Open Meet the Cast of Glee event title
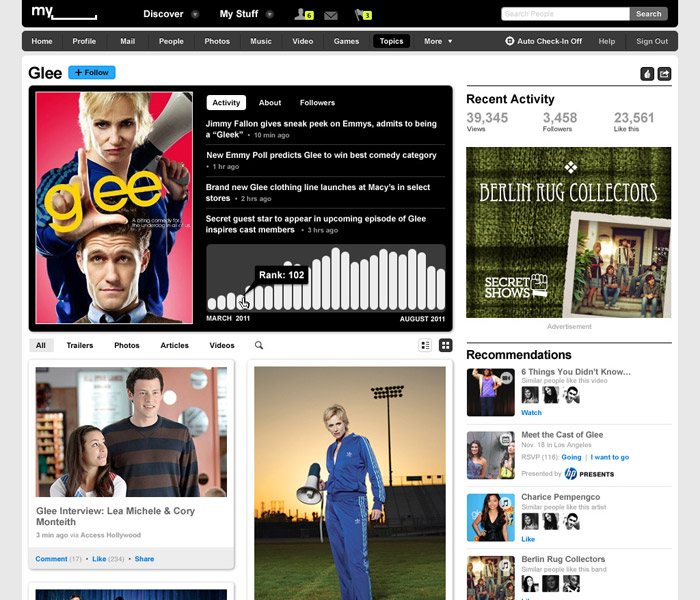 pos(562,434)
